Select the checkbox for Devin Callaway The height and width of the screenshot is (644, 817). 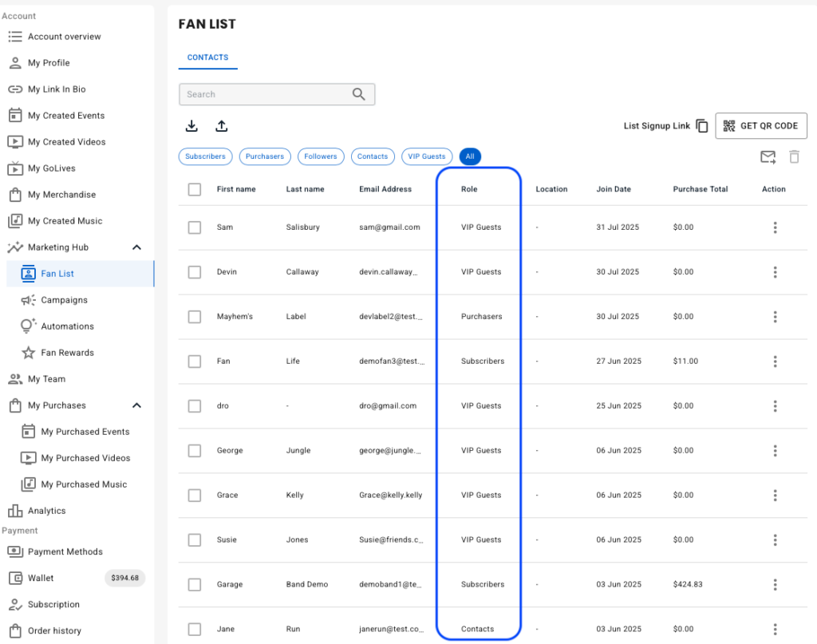[195, 272]
